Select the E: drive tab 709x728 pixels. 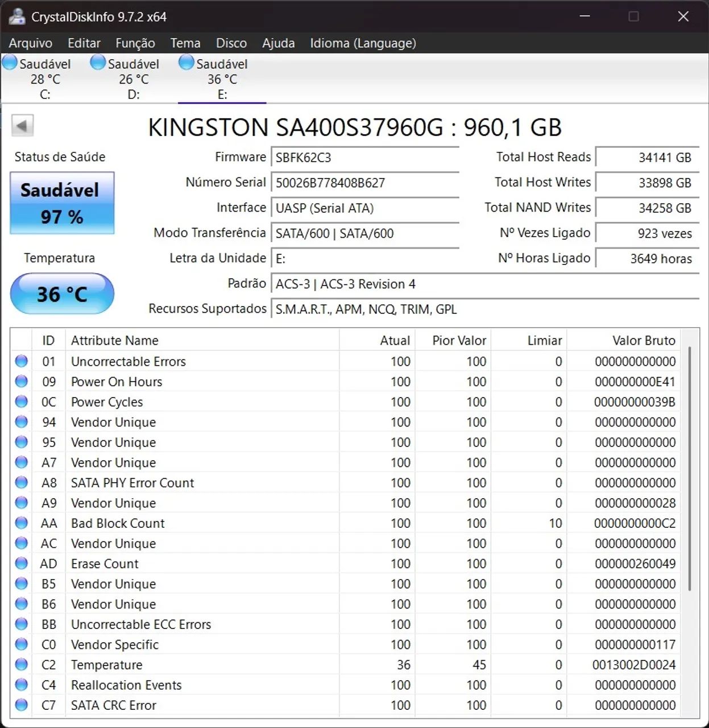coord(222,78)
